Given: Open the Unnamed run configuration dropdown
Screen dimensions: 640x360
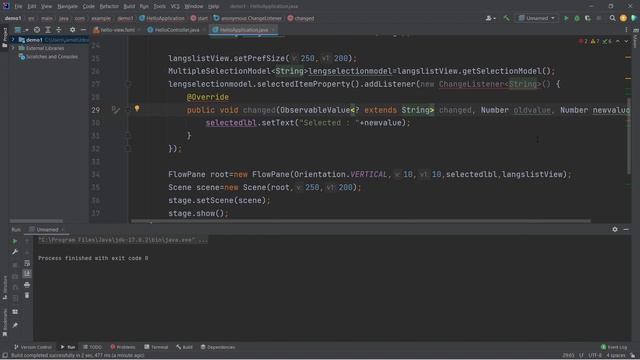Looking at the screenshot, I should (537, 18).
